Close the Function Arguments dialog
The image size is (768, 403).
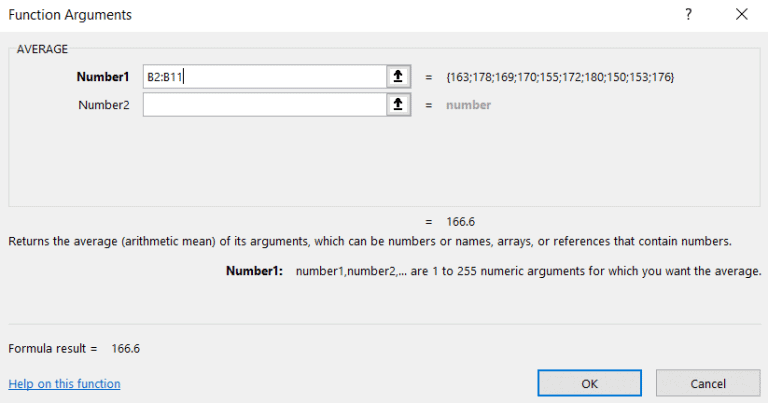pos(741,15)
